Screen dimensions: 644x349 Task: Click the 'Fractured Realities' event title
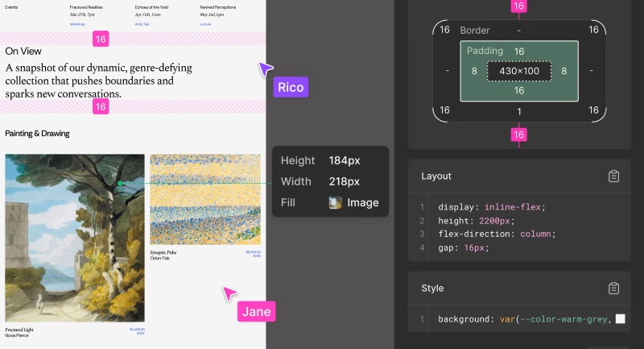(x=86, y=7)
